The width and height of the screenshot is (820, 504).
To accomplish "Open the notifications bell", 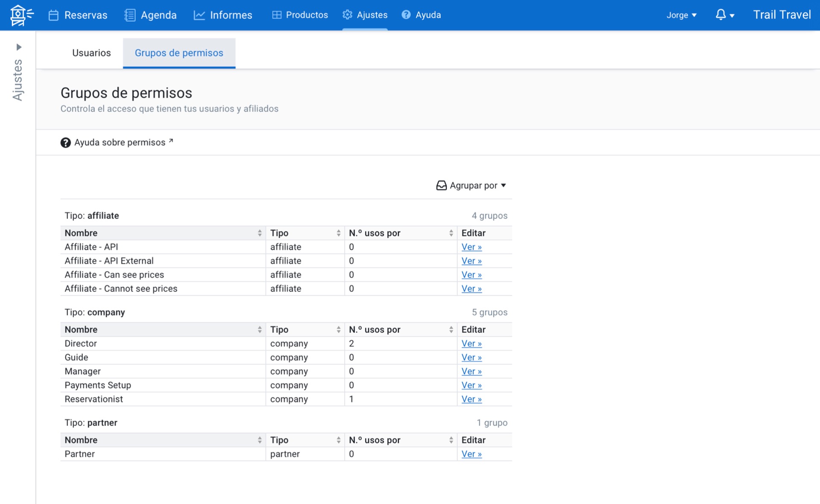I will point(720,15).
